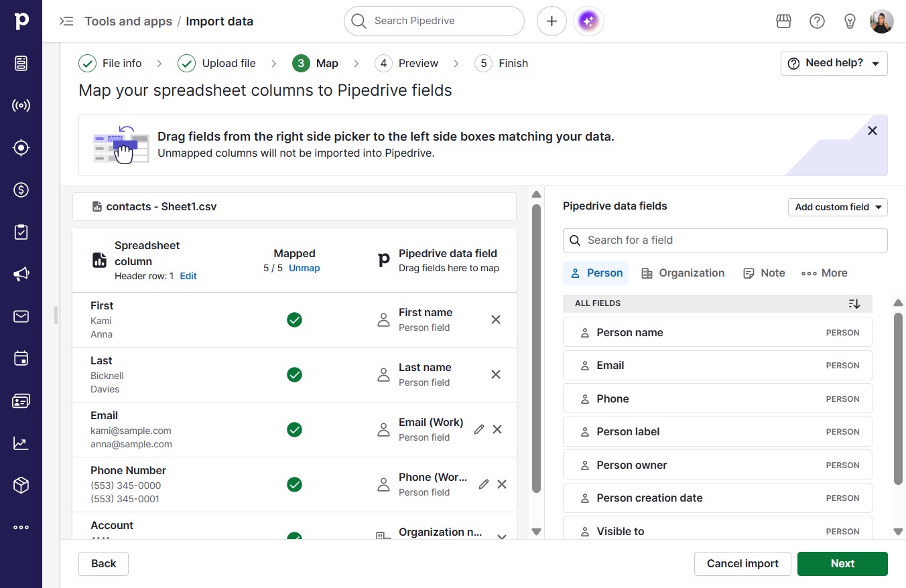Viewport: 906px width, 588px height.
Task: Open the megaphone Campaigns icon in the sidebar
Action: 21,274
